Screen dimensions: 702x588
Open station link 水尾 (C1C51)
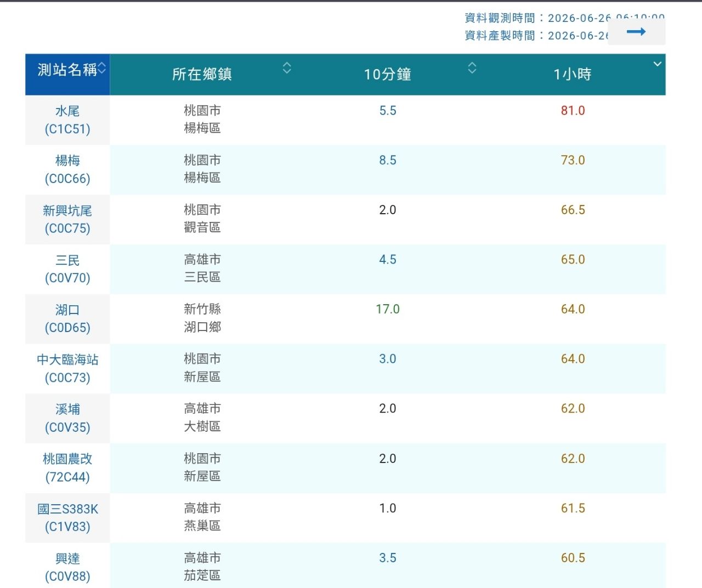coord(67,120)
